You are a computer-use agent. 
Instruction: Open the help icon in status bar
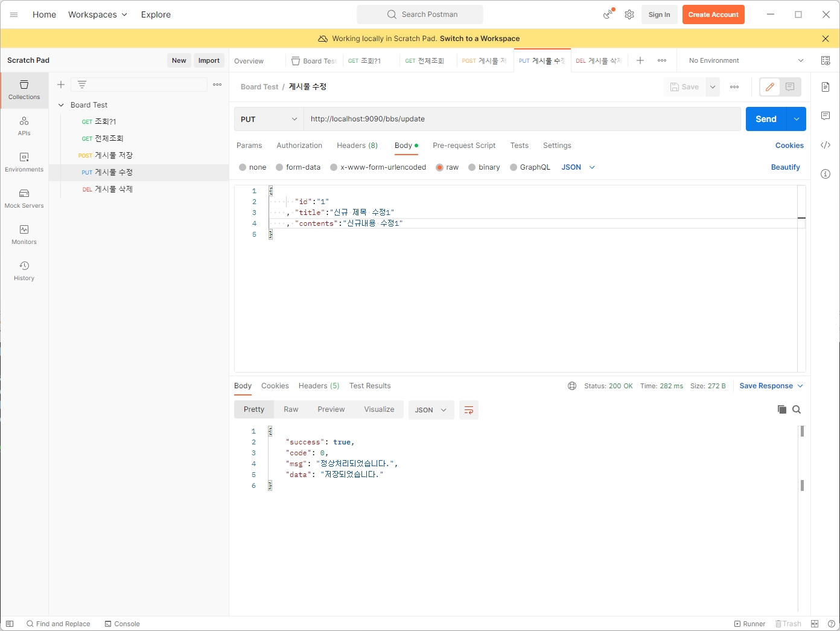[x=832, y=624]
